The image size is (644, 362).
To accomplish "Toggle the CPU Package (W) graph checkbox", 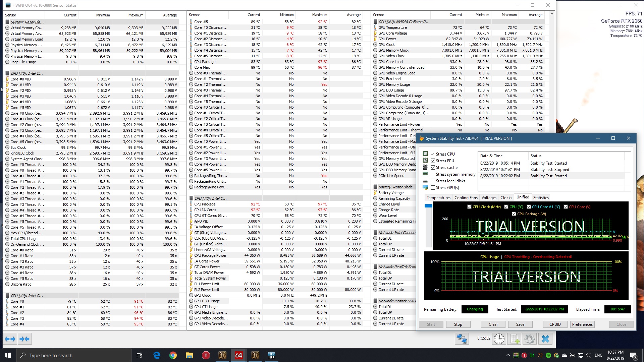I will tap(514, 214).
